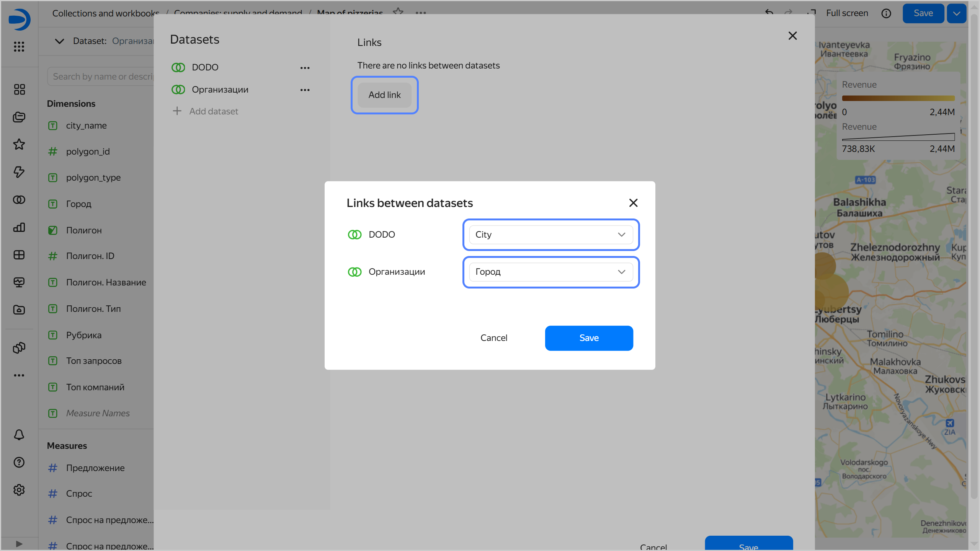Open the settings gear icon

pyautogui.click(x=19, y=490)
